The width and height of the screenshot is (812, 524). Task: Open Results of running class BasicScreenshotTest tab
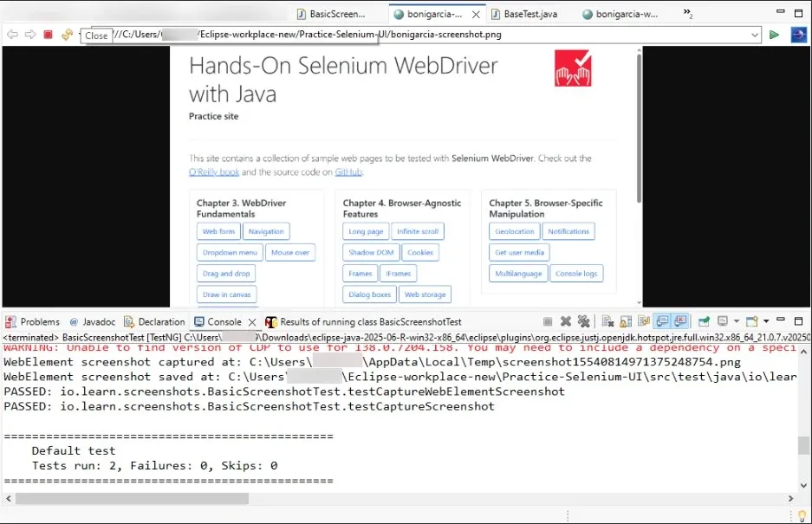pos(363,321)
